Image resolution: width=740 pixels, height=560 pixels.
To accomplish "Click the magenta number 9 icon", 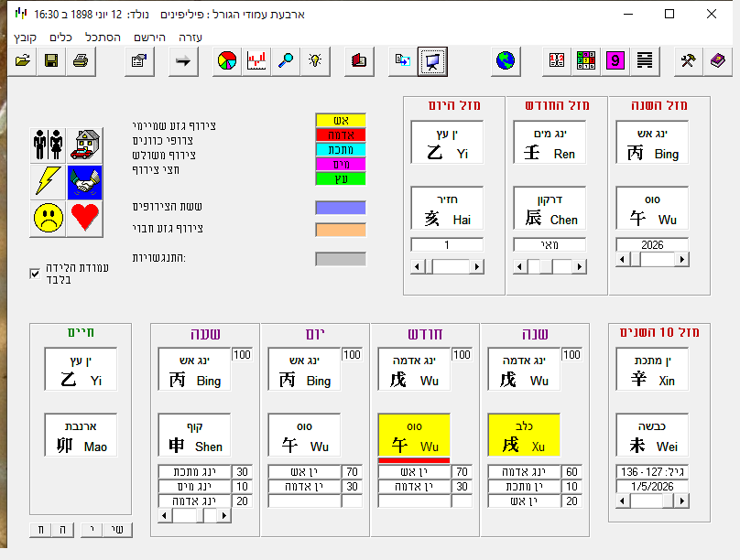I will (615, 61).
